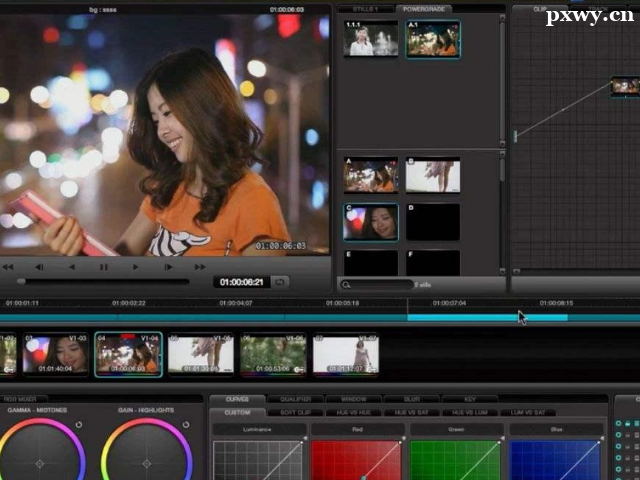This screenshot has height=480, width=640.
Task: Click the memories scrollbar down arrow
Action: coord(502,271)
